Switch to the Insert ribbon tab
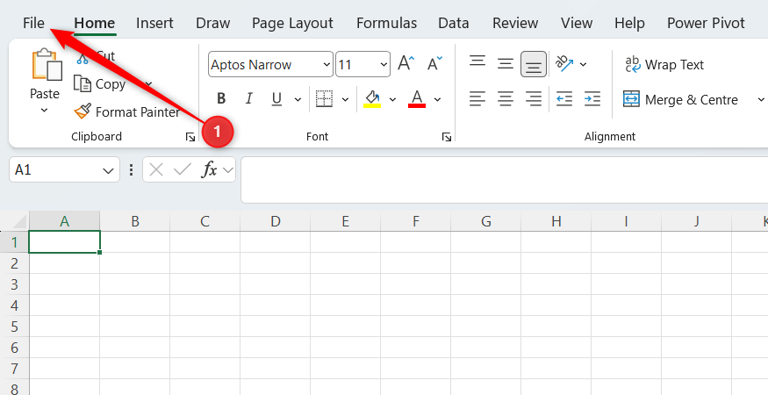Viewport: 768px width, 395px height. pyautogui.click(x=155, y=23)
